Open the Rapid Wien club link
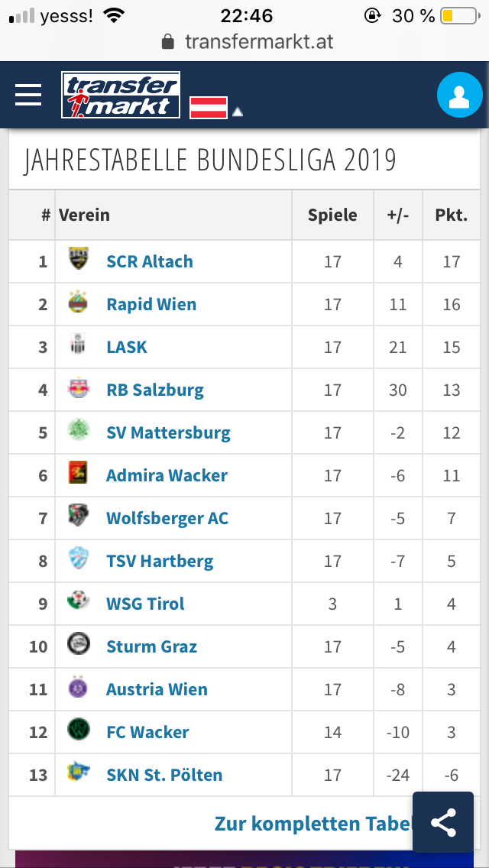 151,304
